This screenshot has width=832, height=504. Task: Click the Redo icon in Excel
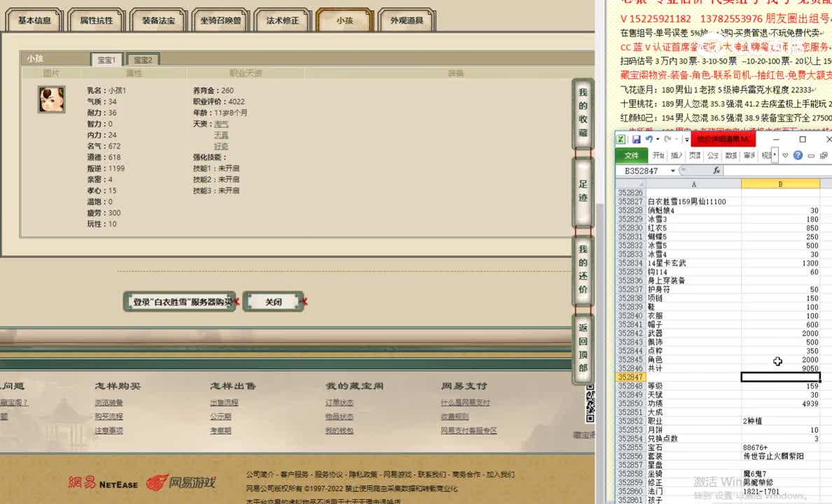point(667,139)
